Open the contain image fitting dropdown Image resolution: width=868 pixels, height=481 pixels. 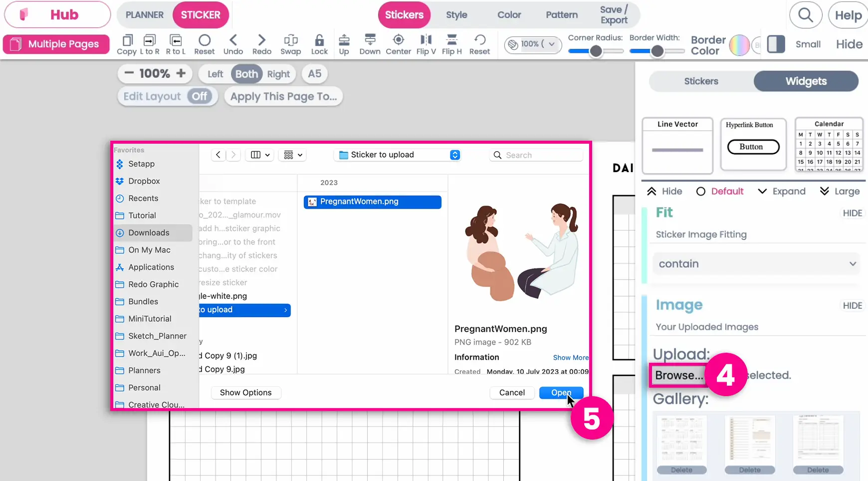coord(756,264)
